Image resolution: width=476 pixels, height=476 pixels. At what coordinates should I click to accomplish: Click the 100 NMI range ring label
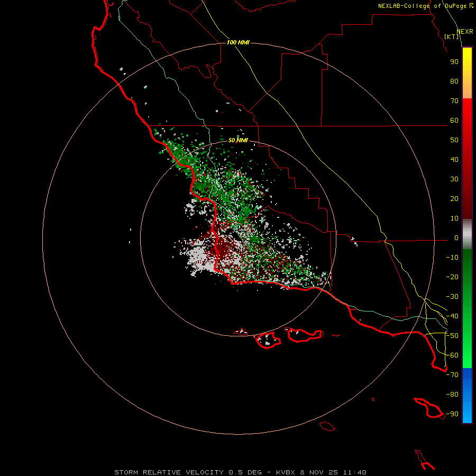[238, 42]
